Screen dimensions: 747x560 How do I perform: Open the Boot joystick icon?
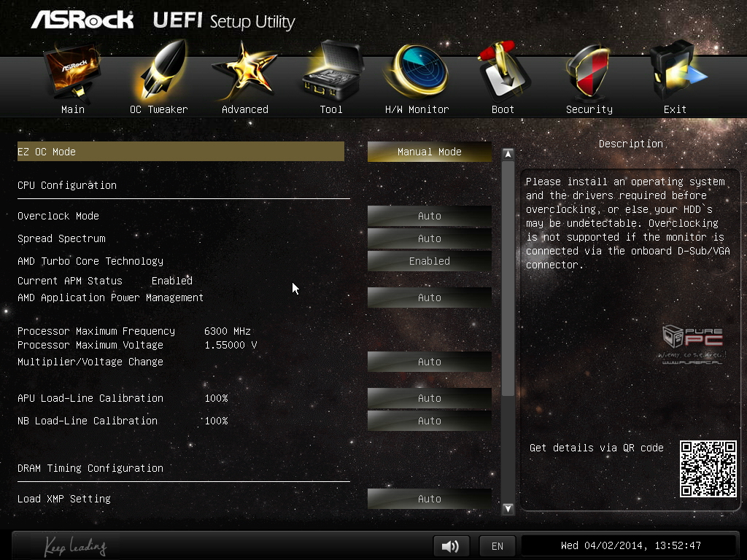coord(503,71)
